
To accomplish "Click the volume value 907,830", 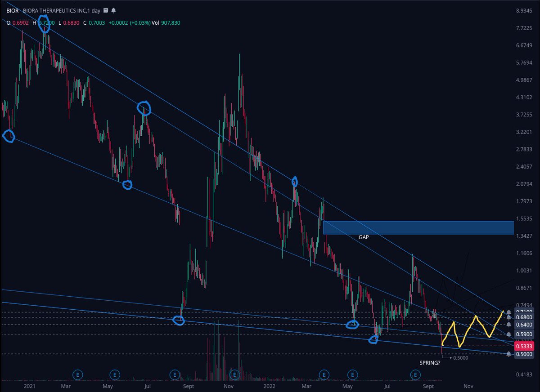I will coord(170,22).
